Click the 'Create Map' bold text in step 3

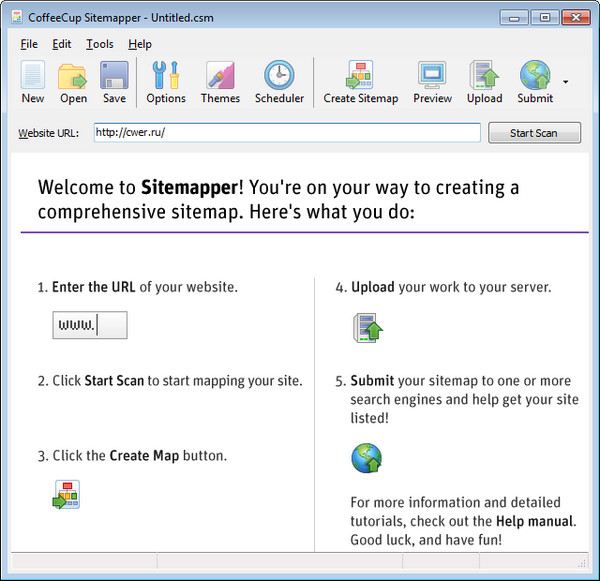pos(144,455)
